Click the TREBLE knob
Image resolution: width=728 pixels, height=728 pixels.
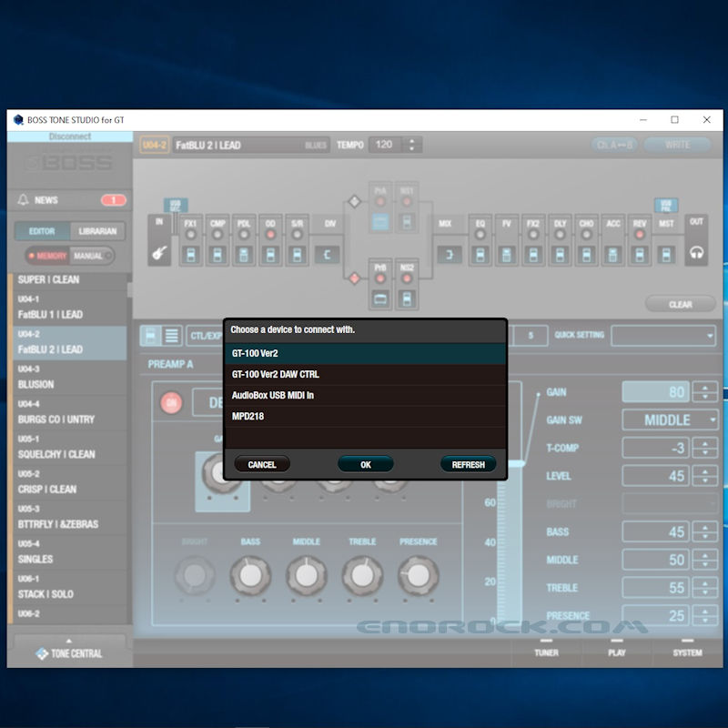point(361,575)
